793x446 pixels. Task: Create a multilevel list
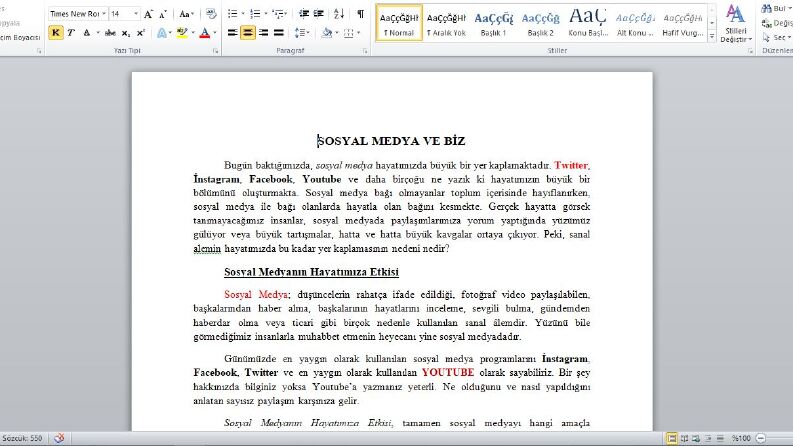(x=277, y=14)
